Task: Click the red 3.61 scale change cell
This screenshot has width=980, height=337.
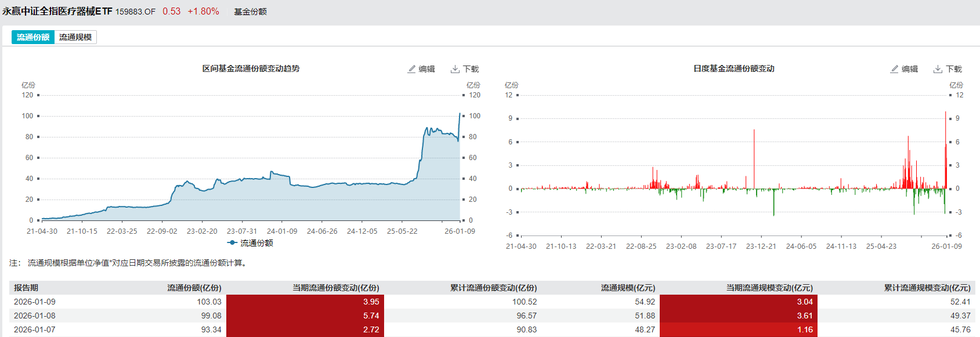Action: coord(739,316)
